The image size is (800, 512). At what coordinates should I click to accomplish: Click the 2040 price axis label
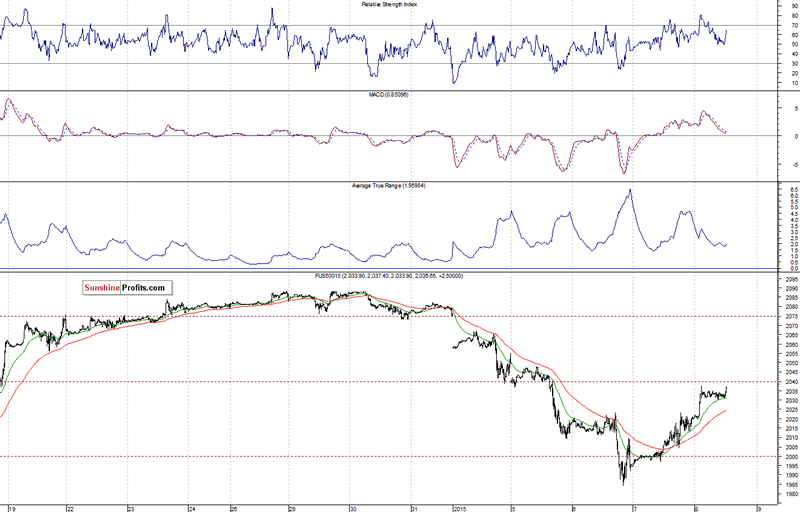(764, 382)
